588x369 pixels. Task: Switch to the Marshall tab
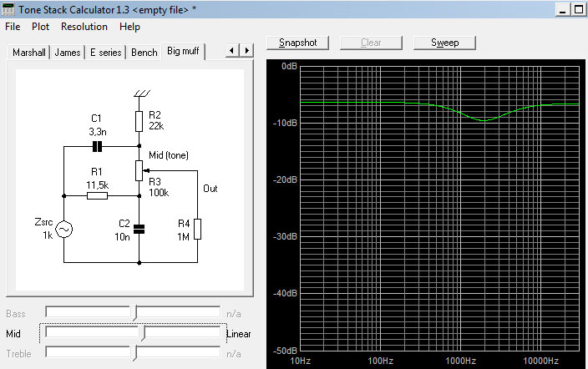pos(29,53)
